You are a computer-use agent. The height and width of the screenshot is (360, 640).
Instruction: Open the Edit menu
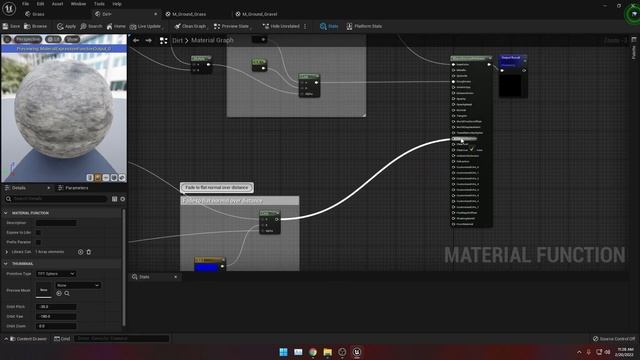click(40, 4)
